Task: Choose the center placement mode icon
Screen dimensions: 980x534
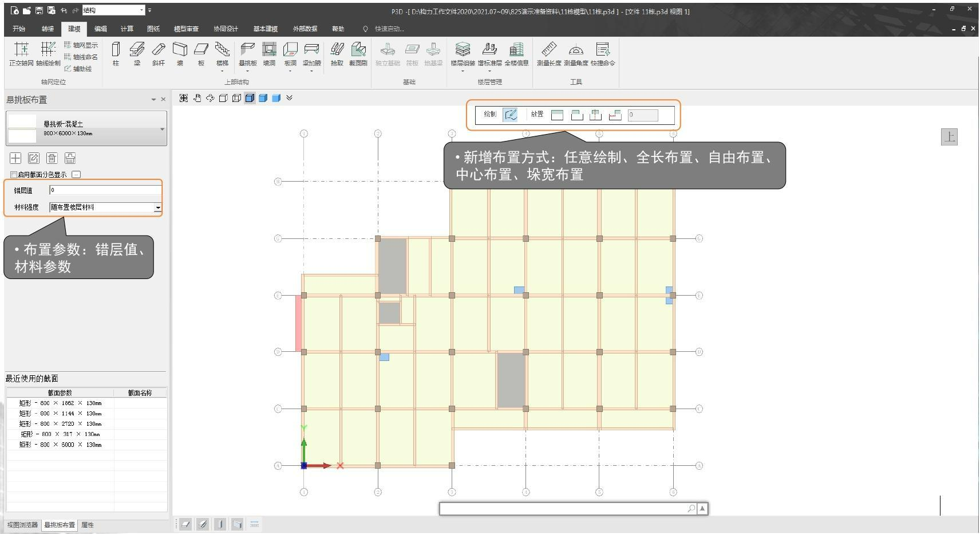Action: click(595, 115)
